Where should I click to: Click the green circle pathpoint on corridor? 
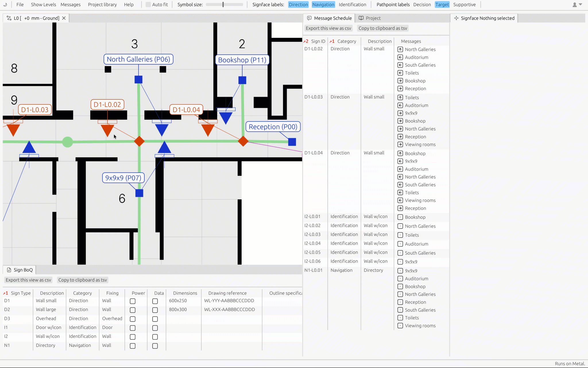pyautogui.click(x=67, y=142)
